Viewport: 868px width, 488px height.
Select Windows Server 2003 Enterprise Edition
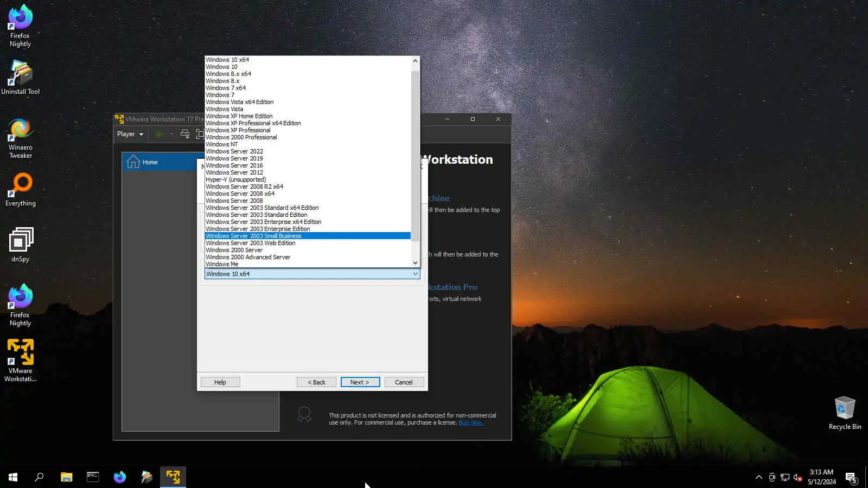point(308,229)
